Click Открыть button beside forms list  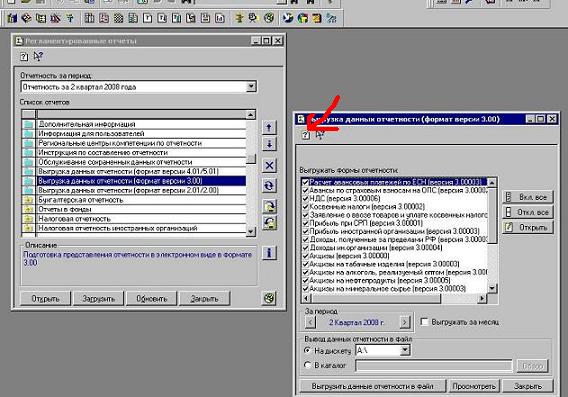[528, 227]
